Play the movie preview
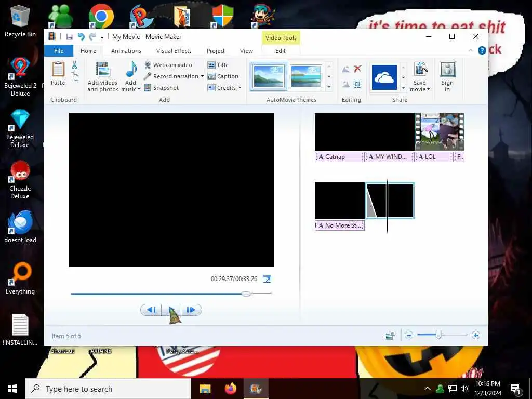The width and height of the screenshot is (532, 399). (x=171, y=310)
